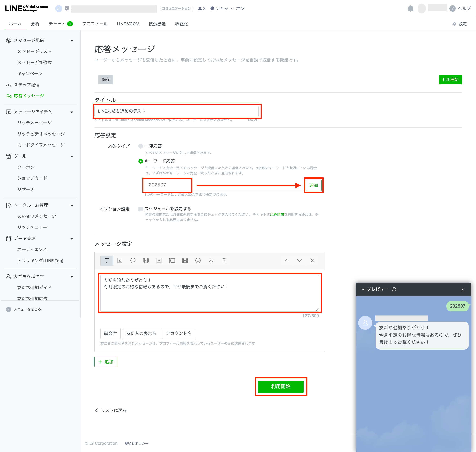476x452 pixels.
Task: Click the message text area
Action: 210,293
